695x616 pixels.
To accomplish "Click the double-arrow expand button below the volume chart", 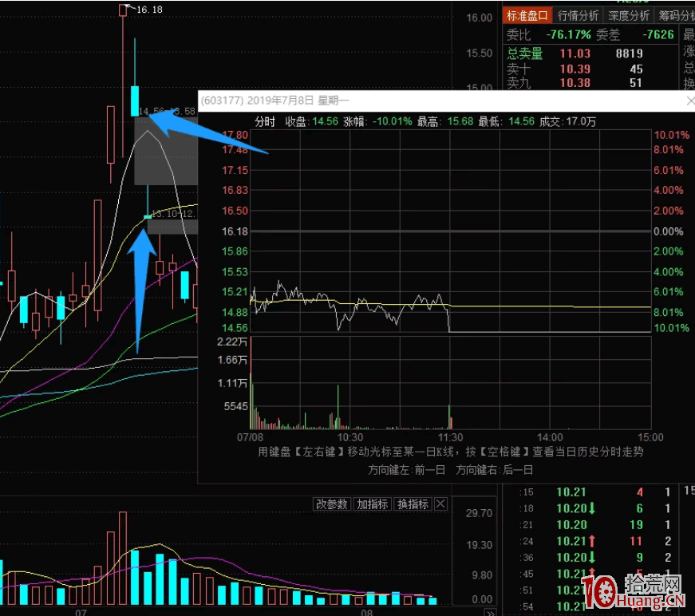I will tap(490, 613).
